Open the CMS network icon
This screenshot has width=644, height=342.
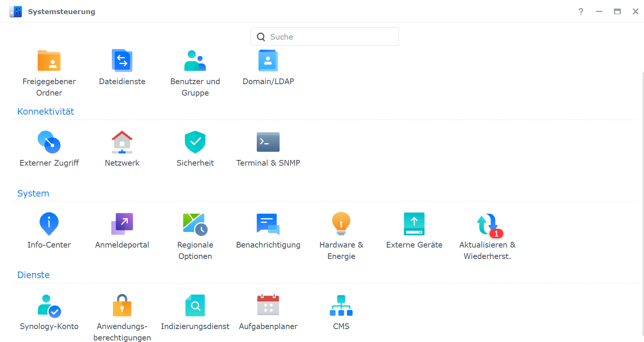pos(341,305)
